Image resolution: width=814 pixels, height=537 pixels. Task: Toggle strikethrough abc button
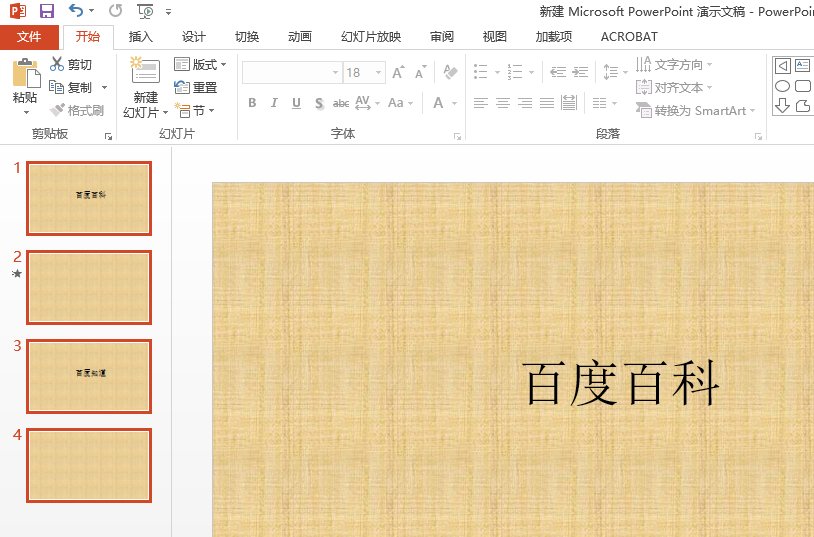(341, 103)
